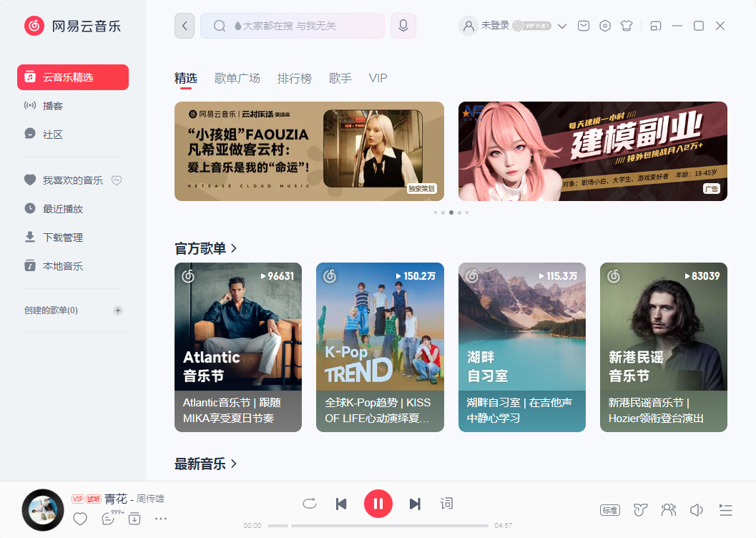Open the sound effects icon
The width and height of the screenshot is (756, 538).
[x=640, y=510]
